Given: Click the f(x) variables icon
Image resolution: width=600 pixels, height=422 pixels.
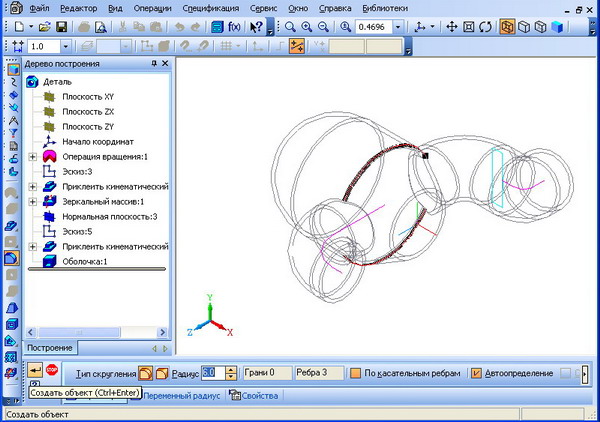Looking at the screenshot, I should pyautogui.click(x=234, y=26).
